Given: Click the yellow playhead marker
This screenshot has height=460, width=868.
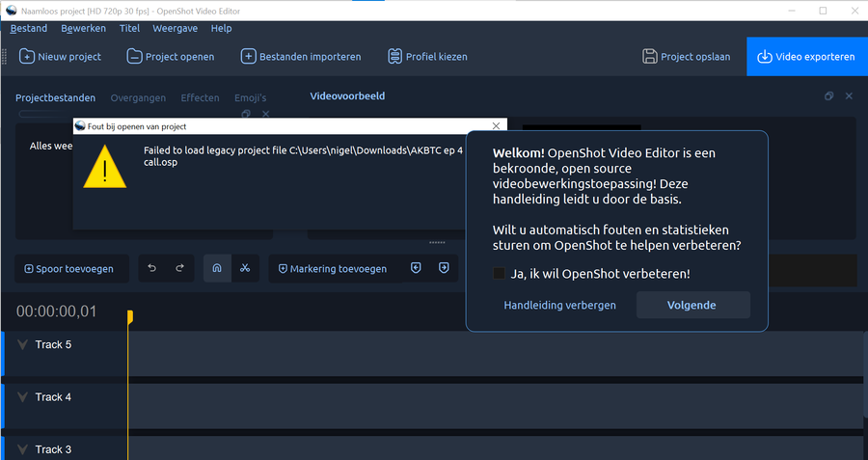Looking at the screenshot, I should click(130, 316).
